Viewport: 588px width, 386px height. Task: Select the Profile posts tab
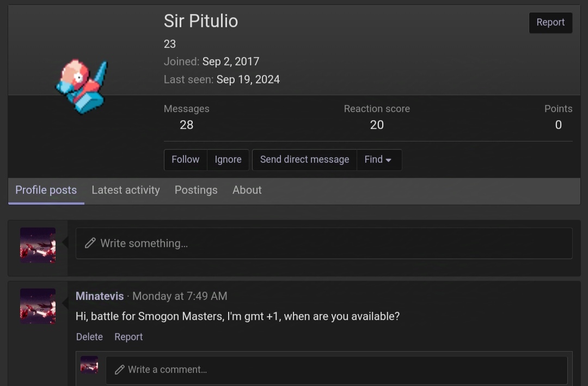click(x=46, y=190)
